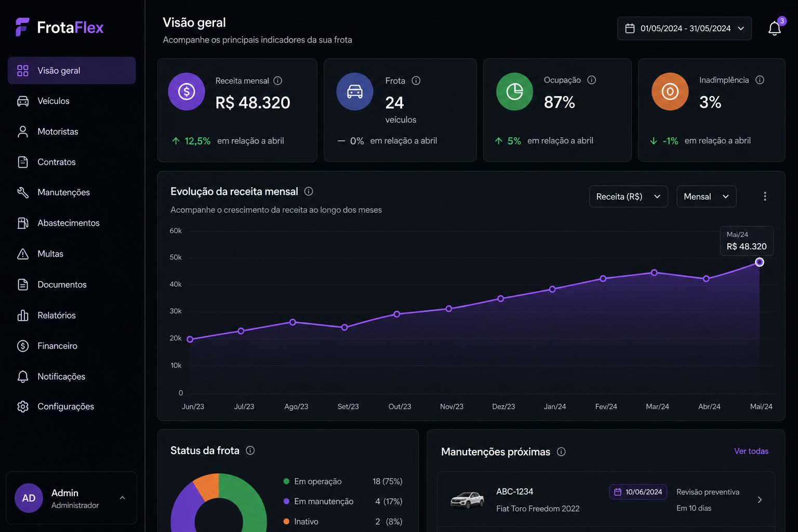Viewport: 798px width, 532px height.
Task: Expand the ABC-1234 maintenance row chevron
Action: click(x=760, y=500)
